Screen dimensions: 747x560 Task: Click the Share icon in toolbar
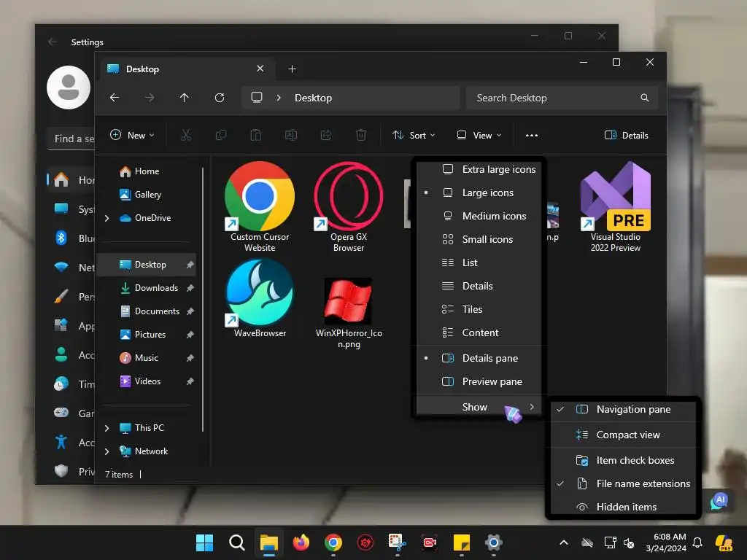[x=326, y=135]
